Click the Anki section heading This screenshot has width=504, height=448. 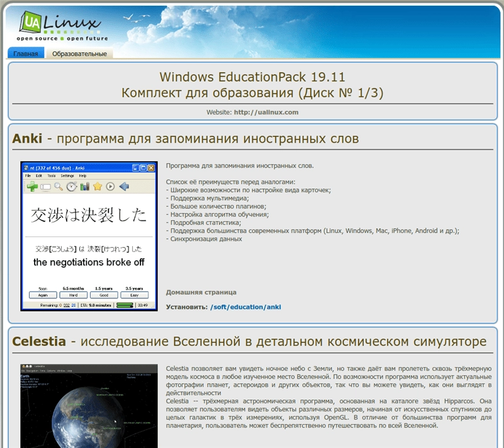[x=185, y=139]
